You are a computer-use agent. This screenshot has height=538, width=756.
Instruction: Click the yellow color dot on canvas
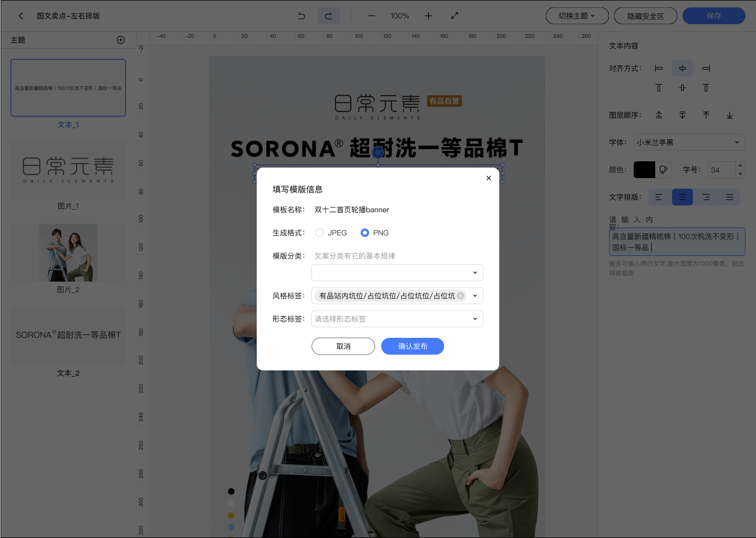(x=231, y=515)
